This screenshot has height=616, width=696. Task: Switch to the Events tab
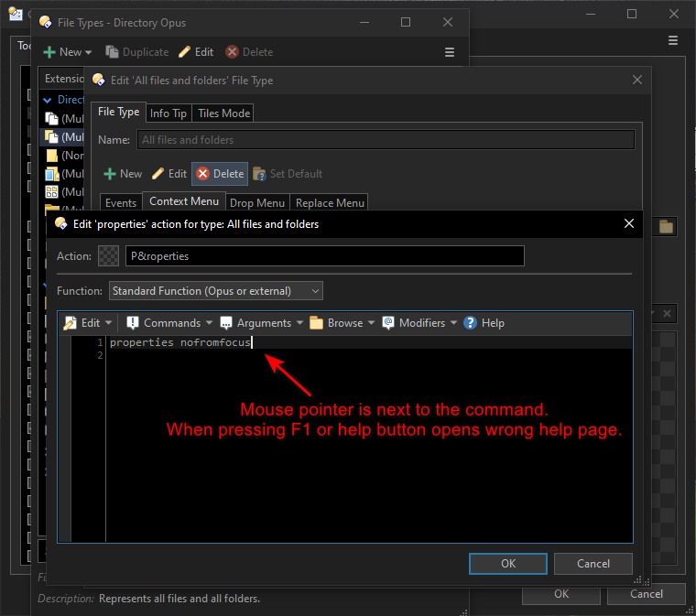(x=121, y=202)
